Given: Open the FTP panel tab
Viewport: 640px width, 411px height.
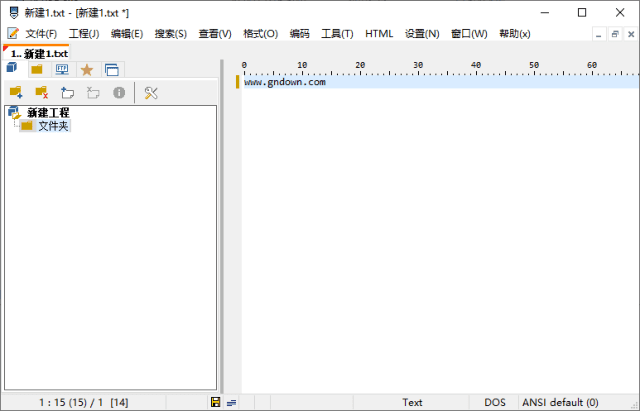Looking at the screenshot, I should (x=62, y=69).
